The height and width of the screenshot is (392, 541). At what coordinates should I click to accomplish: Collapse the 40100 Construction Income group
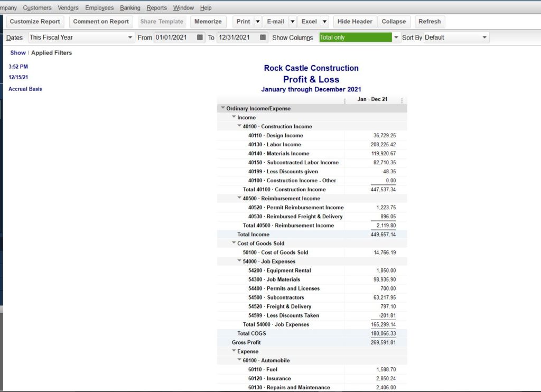(239, 126)
